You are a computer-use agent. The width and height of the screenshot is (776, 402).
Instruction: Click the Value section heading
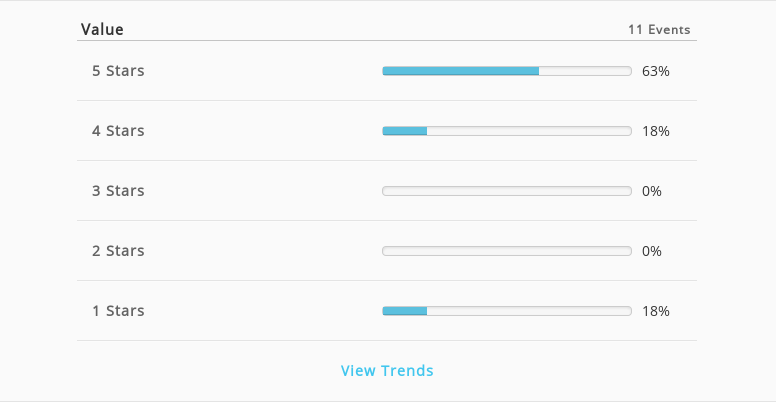tap(102, 29)
